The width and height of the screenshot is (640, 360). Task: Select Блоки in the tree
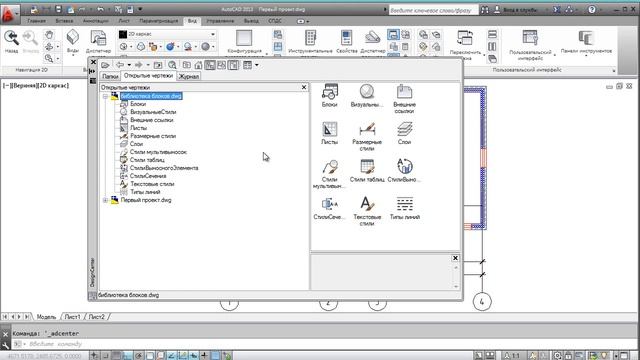(x=138, y=104)
